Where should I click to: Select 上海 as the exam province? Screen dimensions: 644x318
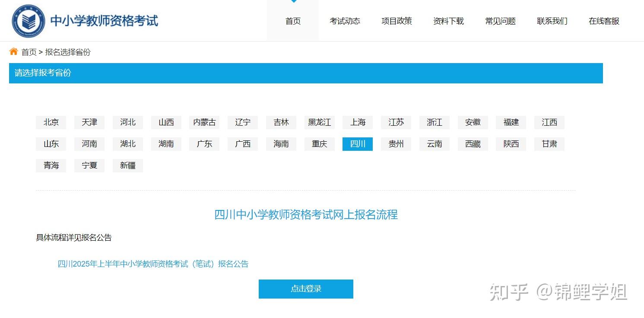358,122
